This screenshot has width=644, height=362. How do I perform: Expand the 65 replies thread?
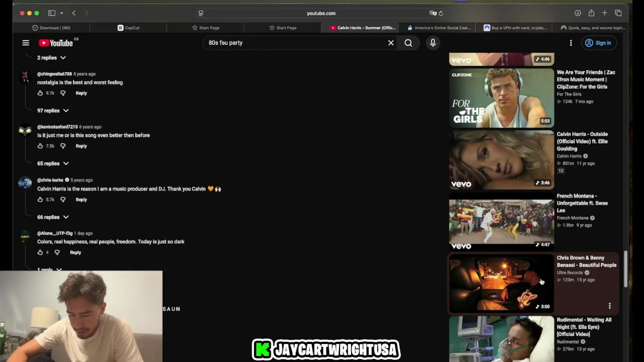pyautogui.click(x=53, y=163)
